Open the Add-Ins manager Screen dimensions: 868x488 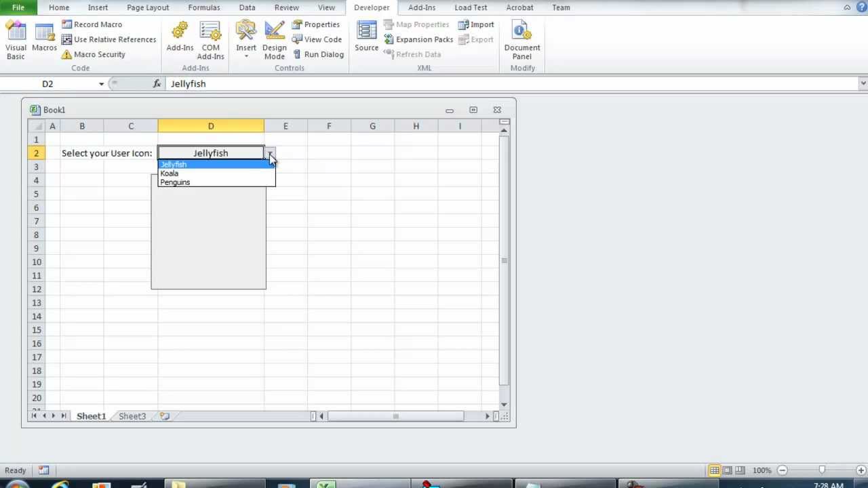(x=180, y=37)
